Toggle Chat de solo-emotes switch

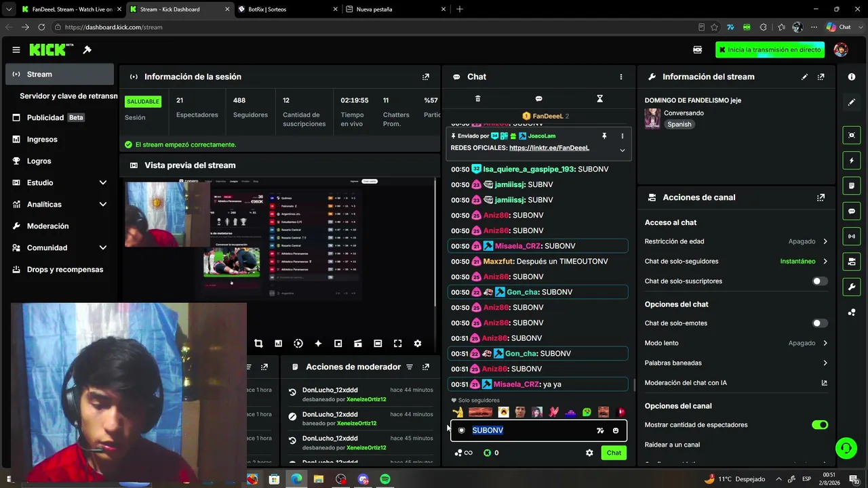(x=820, y=323)
